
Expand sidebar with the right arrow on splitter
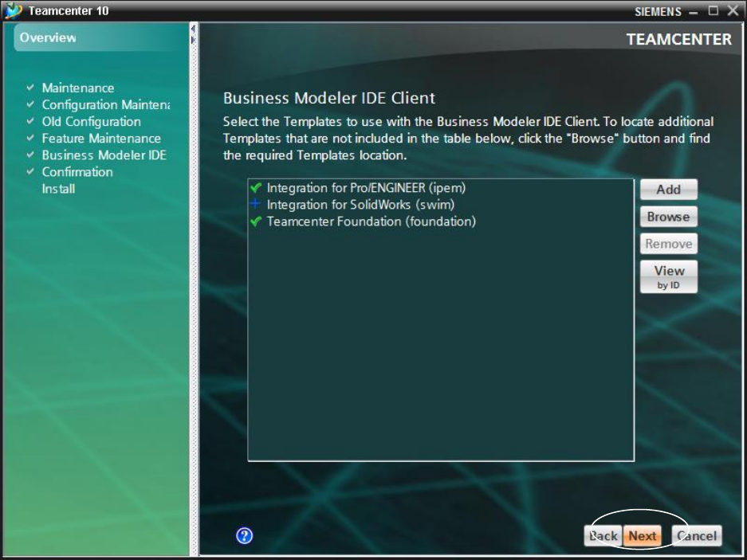click(193, 40)
